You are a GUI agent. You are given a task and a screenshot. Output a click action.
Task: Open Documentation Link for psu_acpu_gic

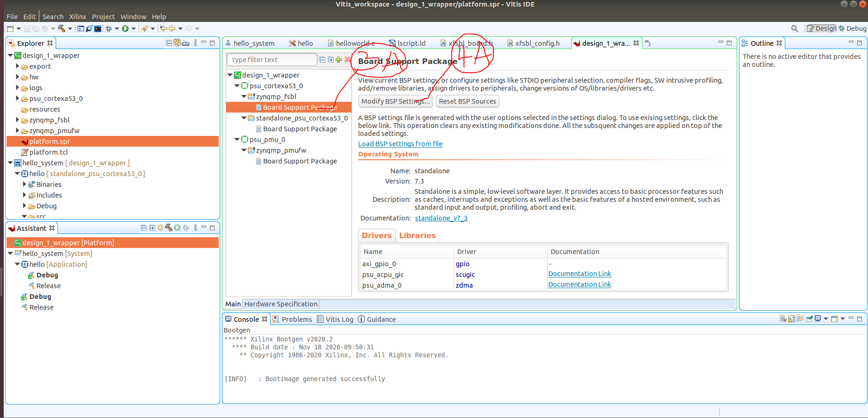coord(580,274)
